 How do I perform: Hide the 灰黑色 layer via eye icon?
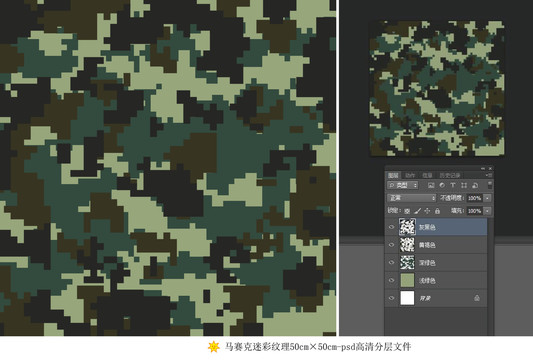[x=392, y=227]
